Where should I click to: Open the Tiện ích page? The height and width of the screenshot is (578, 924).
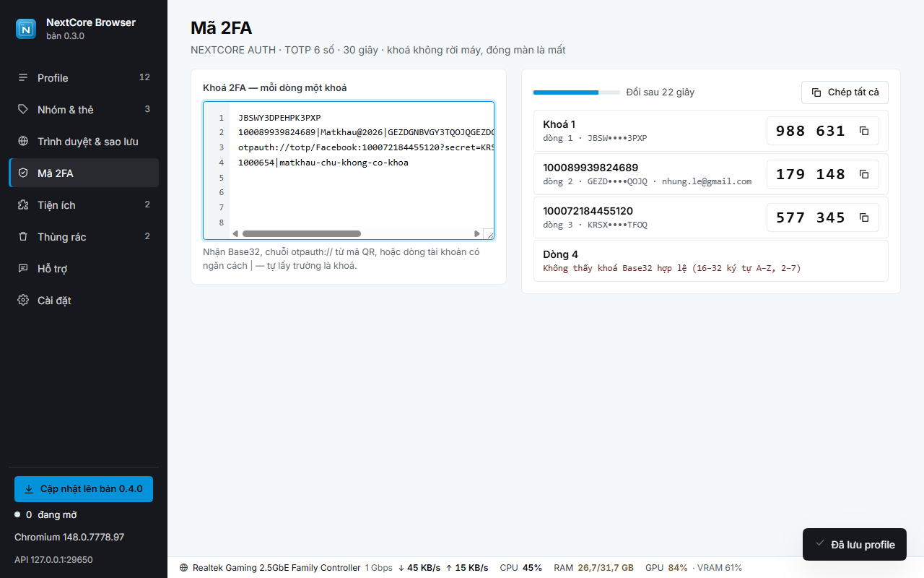point(84,205)
